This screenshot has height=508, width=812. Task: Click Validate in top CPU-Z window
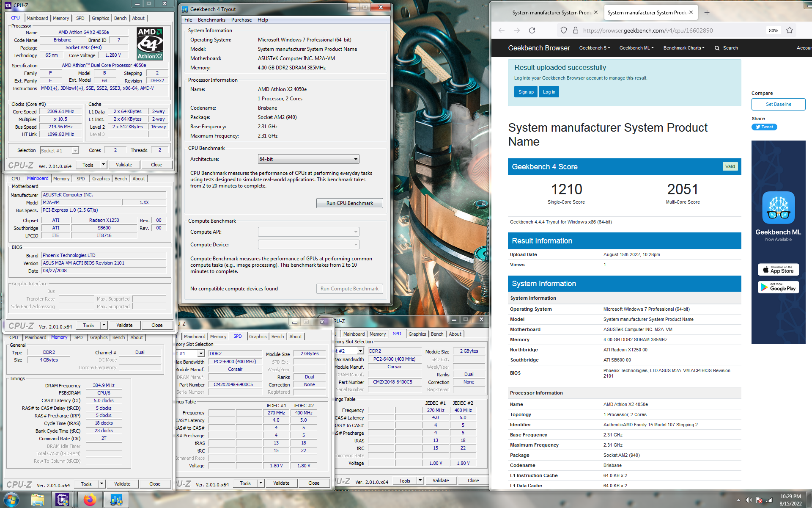click(x=124, y=165)
